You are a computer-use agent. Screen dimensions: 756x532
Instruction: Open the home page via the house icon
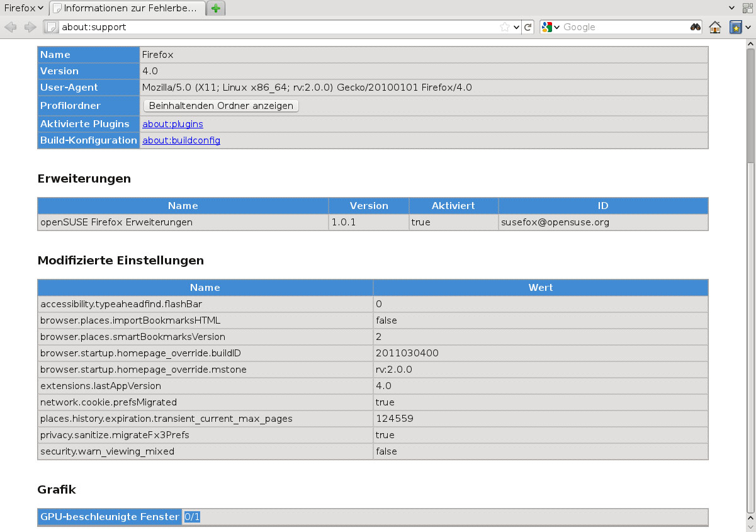coord(715,27)
